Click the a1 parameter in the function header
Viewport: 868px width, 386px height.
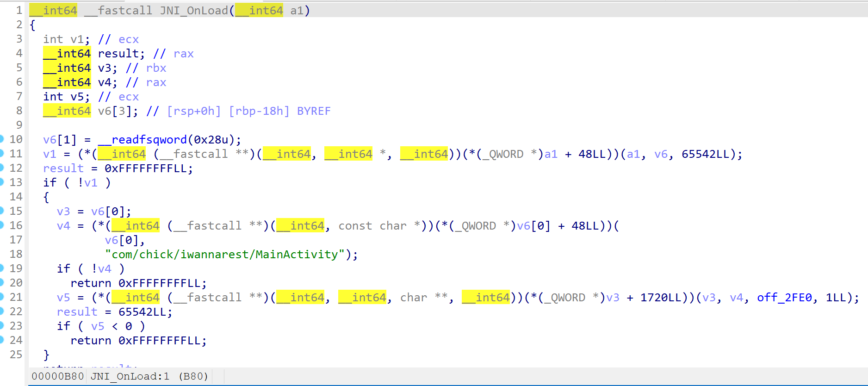click(x=297, y=10)
